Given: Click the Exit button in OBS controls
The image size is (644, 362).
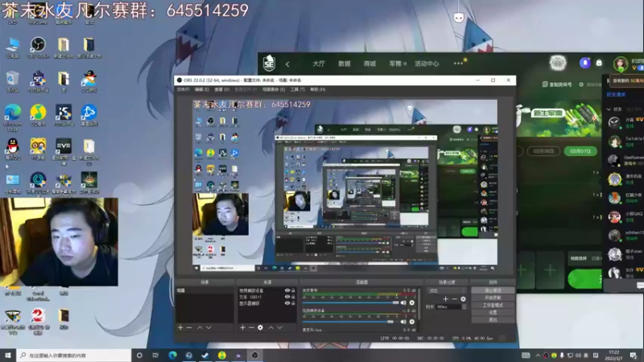Looking at the screenshot, I should click(493, 319).
